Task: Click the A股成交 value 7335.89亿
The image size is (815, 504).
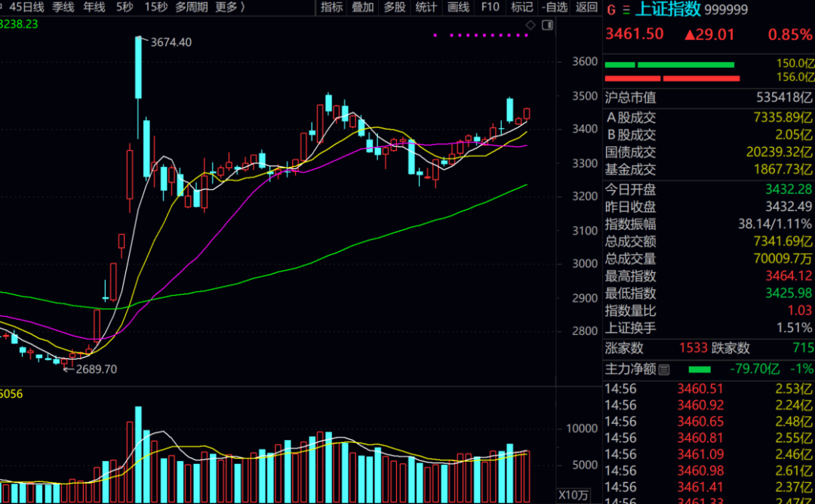Action: (783, 118)
